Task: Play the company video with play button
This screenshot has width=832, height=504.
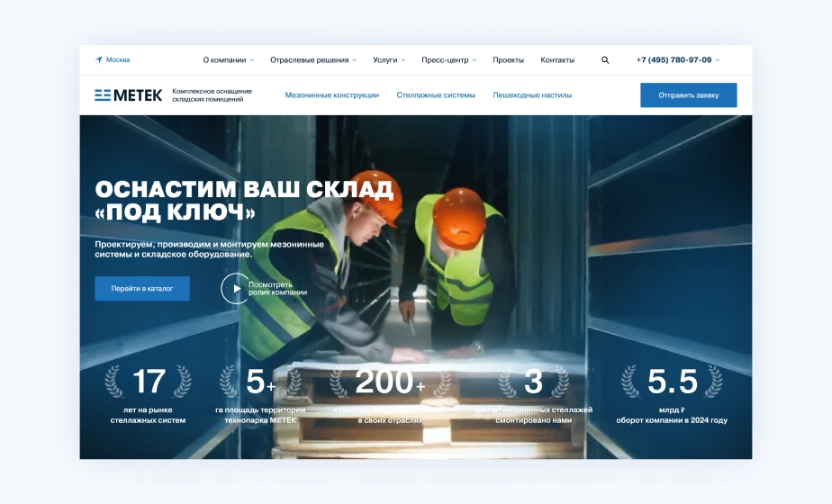Action: pos(235,288)
